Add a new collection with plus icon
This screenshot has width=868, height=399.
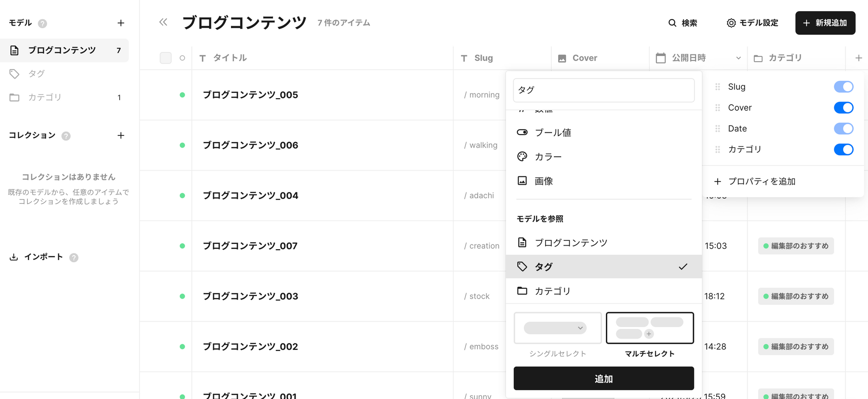pyautogui.click(x=121, y=135)
